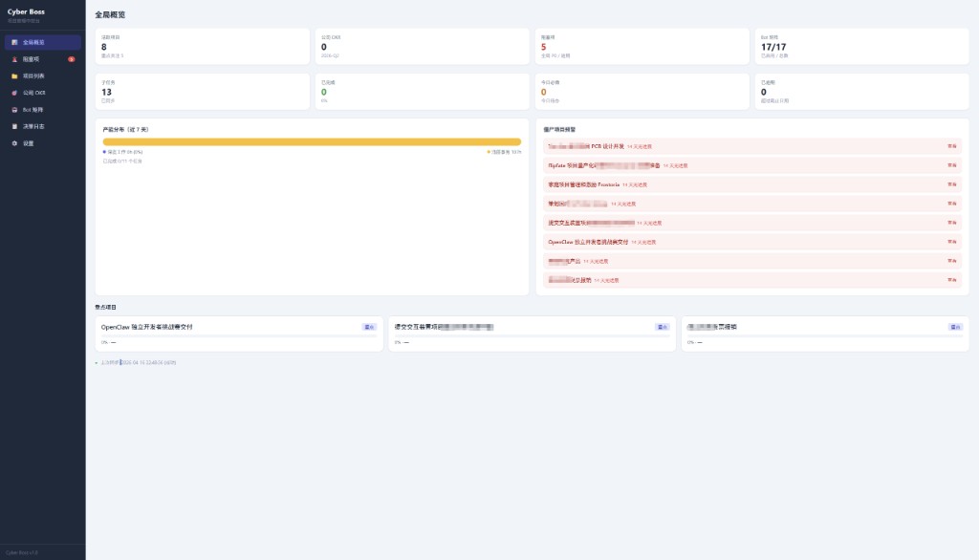Open the 今日必做 card with orange 0
The height and width of the screenshot is (560, 979).
tap(642, 92)
